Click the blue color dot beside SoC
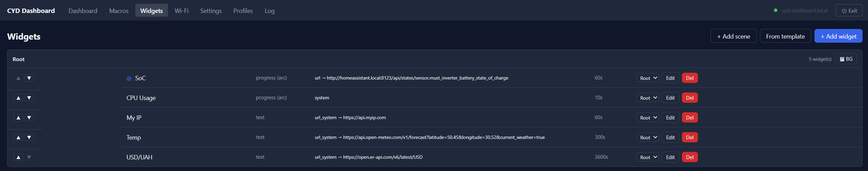868x171 pixels. pos(129,79)
